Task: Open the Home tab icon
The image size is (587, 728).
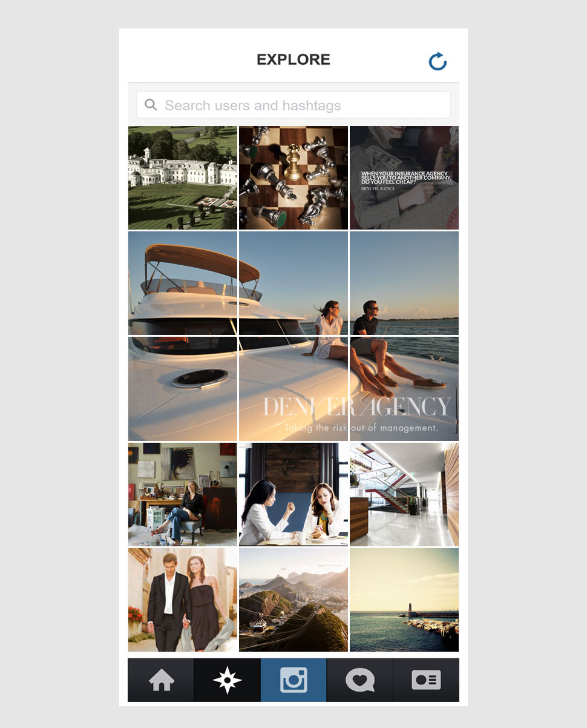Action: click(x=161, y=680)
